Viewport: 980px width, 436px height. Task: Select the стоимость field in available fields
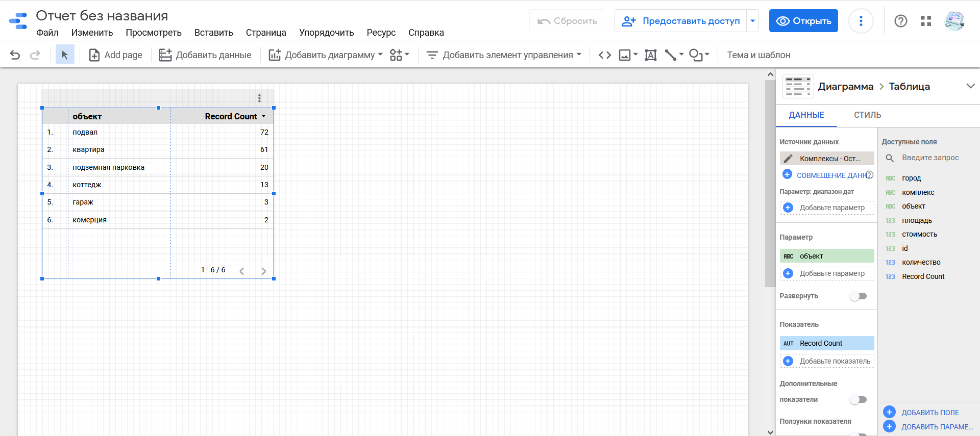pyautogui.click(x=919, y=235)
